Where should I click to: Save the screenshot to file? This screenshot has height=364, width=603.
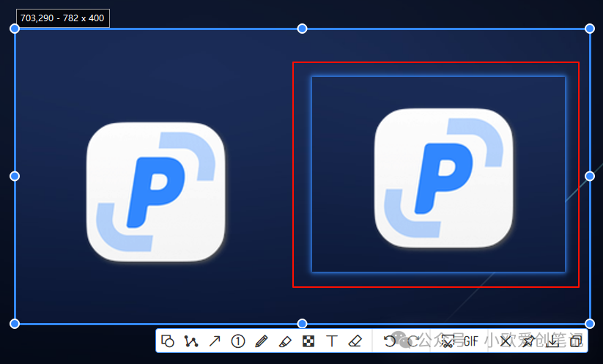point(552,341)
